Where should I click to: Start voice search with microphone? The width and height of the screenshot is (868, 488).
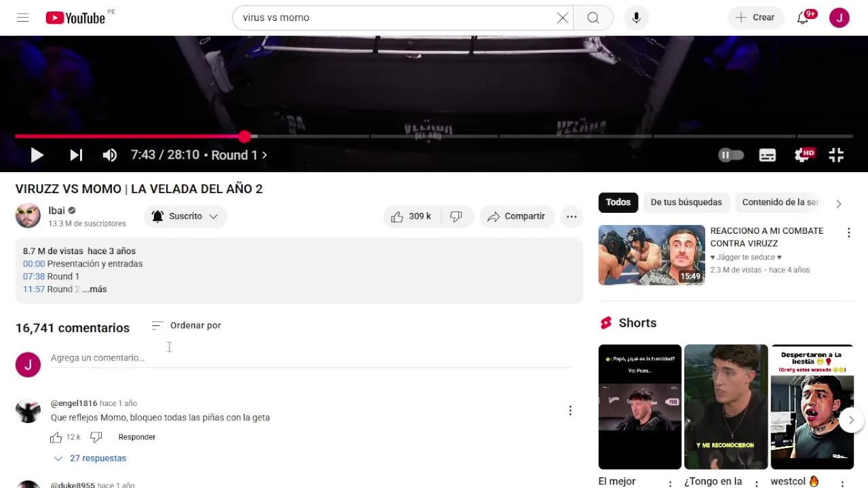[x=636, y=18]
